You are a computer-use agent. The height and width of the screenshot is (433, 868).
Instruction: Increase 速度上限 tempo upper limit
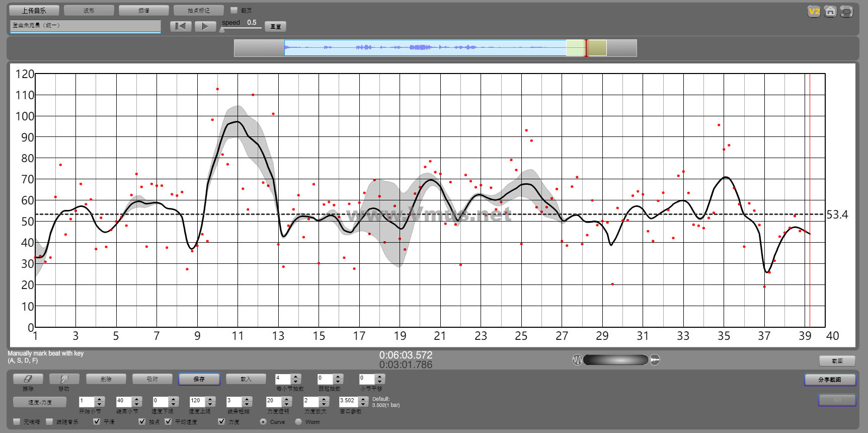211,399
